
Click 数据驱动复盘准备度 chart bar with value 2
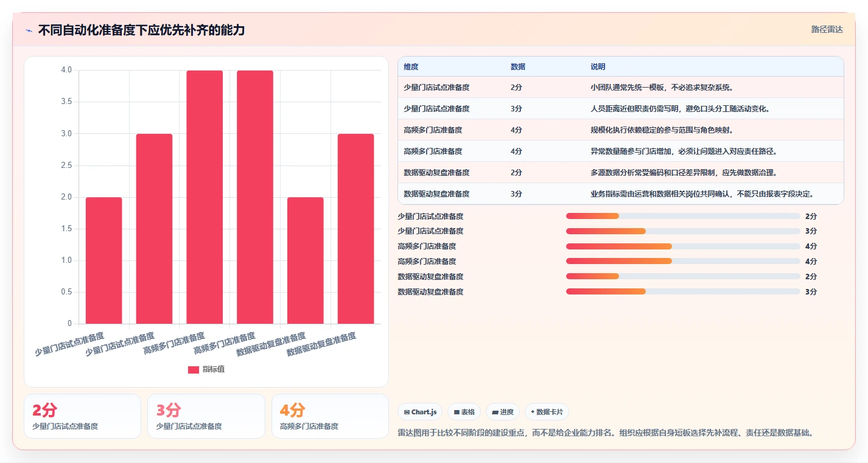306,260
